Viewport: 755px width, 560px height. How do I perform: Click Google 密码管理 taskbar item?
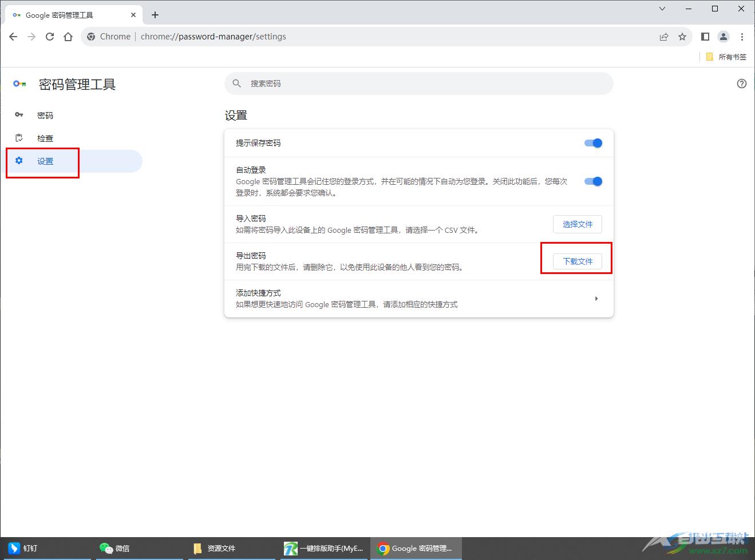(x=416, y=549)
